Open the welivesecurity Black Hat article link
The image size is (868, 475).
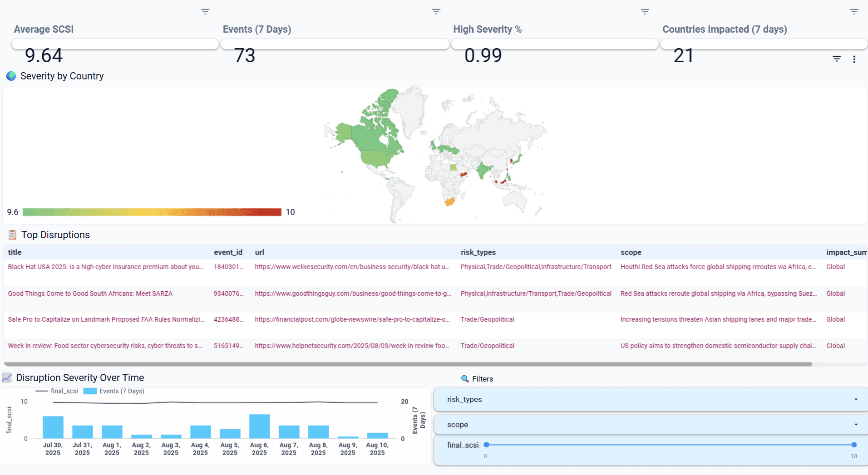[x=352, y=267]
